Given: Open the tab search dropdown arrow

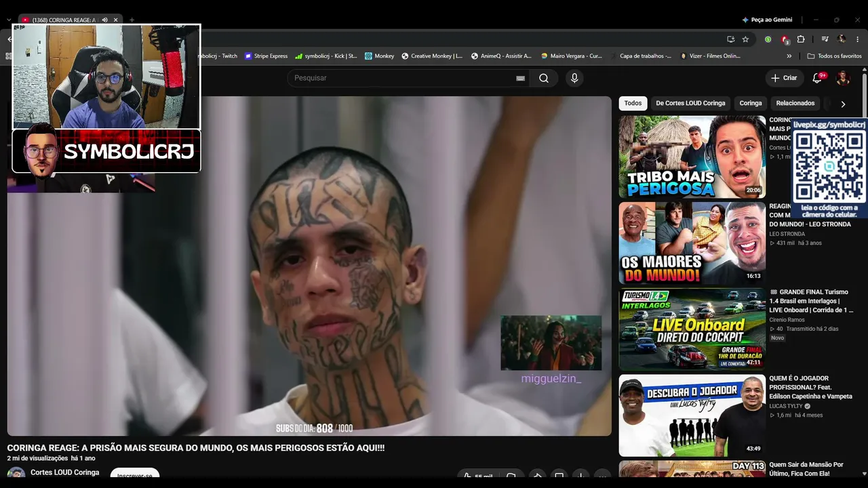Looking at the screenshot, I should [x=9, y=20].
